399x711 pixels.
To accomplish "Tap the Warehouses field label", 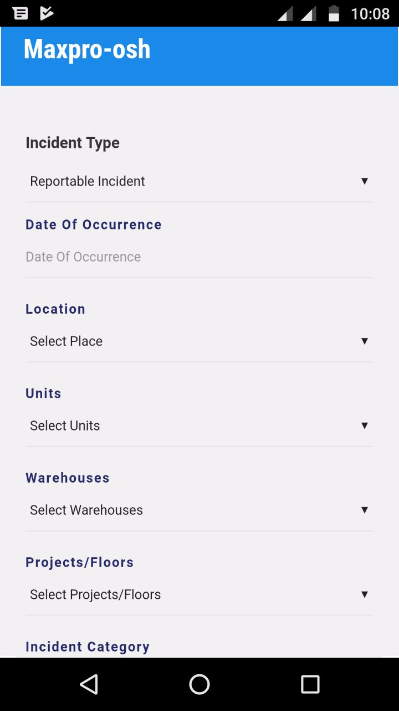I will [x=68, y=478].
